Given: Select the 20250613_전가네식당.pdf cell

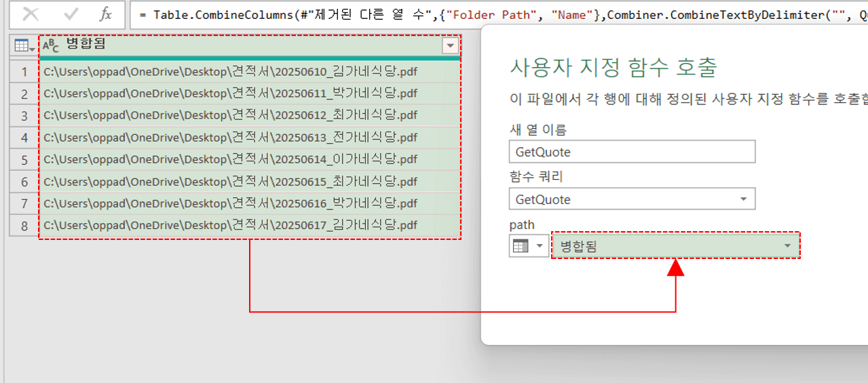Looking at the screenshot, I should click(249, 138).
